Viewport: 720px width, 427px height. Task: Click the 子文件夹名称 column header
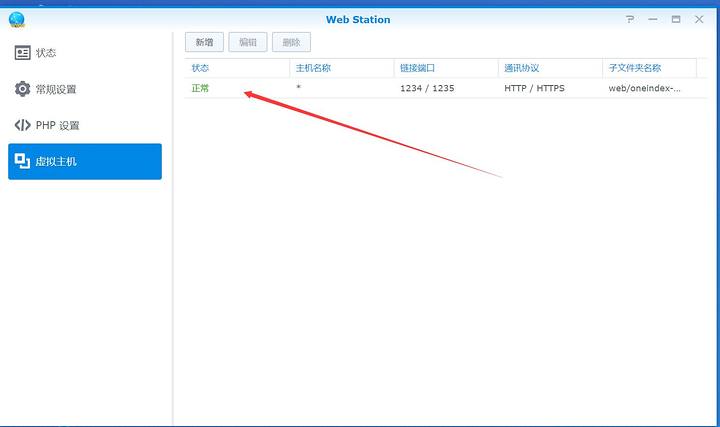pyautogui.click(x=649, y=68)
